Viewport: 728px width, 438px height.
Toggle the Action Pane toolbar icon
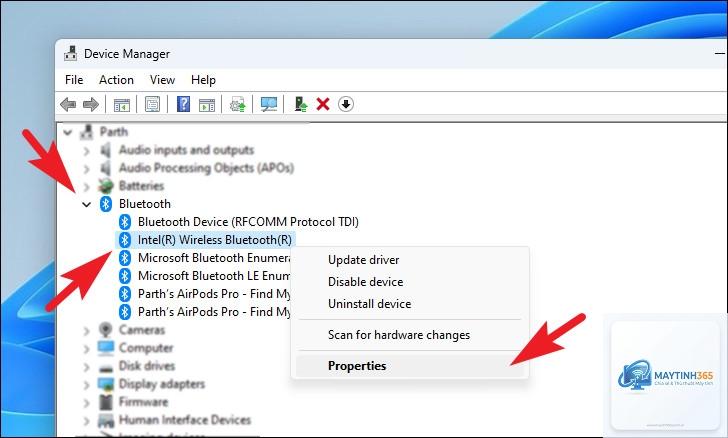(x=207, y=105)
